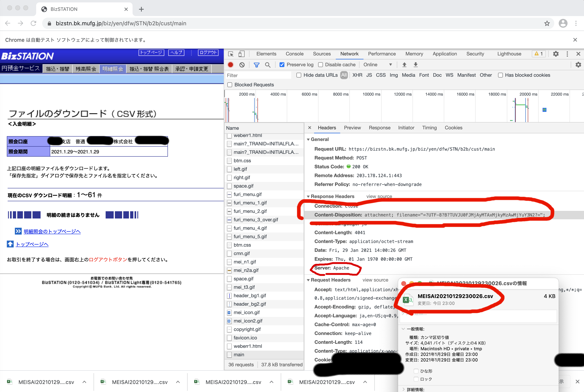The height and width of the screenshot is (392, 584).
Task: Open DevTools main settings gear
Action: point(555,54)
